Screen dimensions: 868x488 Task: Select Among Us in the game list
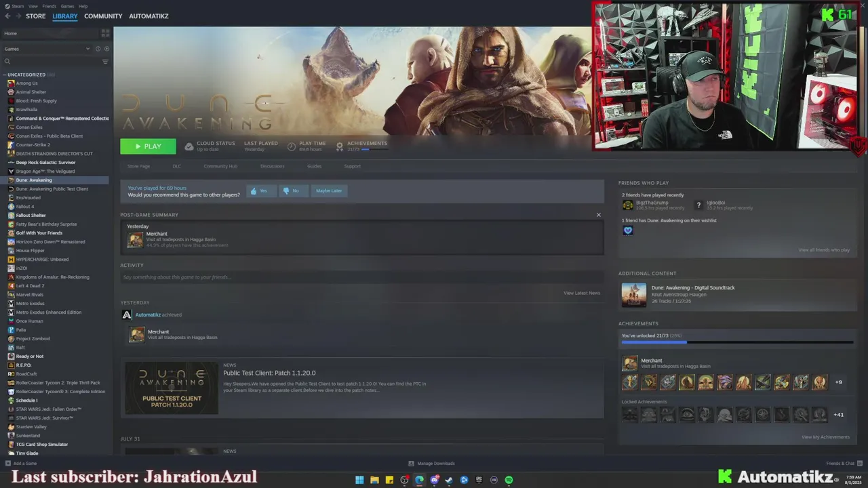[x=27, y=83]
